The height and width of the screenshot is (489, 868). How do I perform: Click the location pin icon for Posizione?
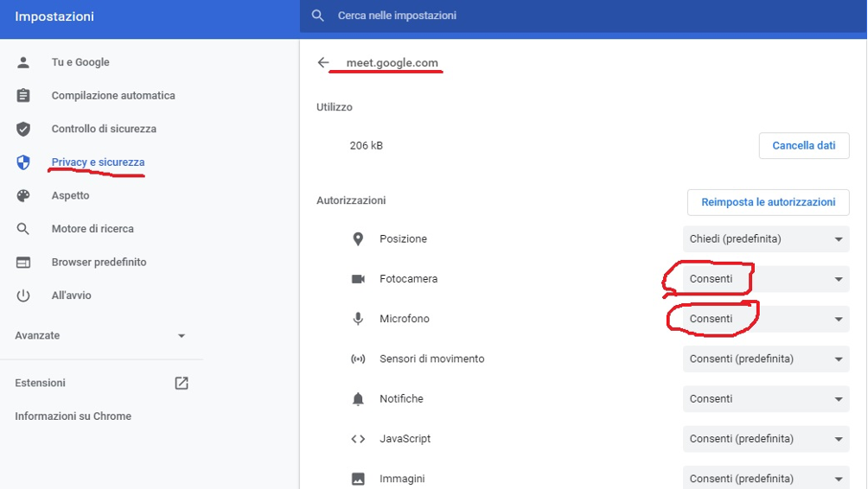click(358, 239)
